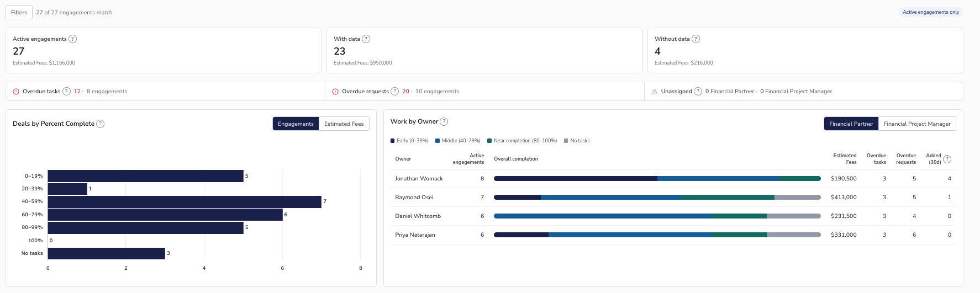Click the $231,500 estimated fees value
The height and width of the screenshot is (293, 980).
[x=844, y=216]
